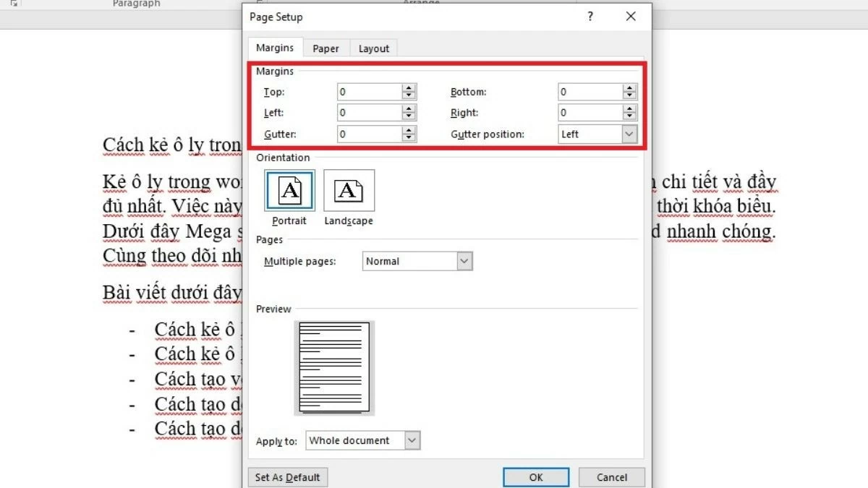The image size is (868, 488).
Task: Click the Help question mark icon
Action: point(590,16)
